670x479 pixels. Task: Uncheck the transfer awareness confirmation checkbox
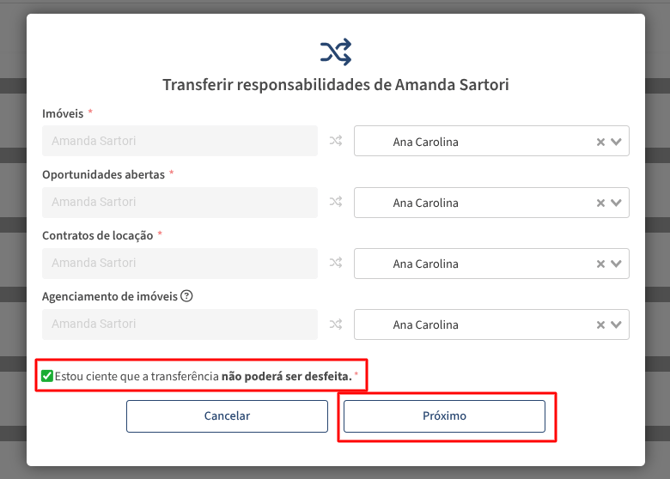(x=47, y=376)
